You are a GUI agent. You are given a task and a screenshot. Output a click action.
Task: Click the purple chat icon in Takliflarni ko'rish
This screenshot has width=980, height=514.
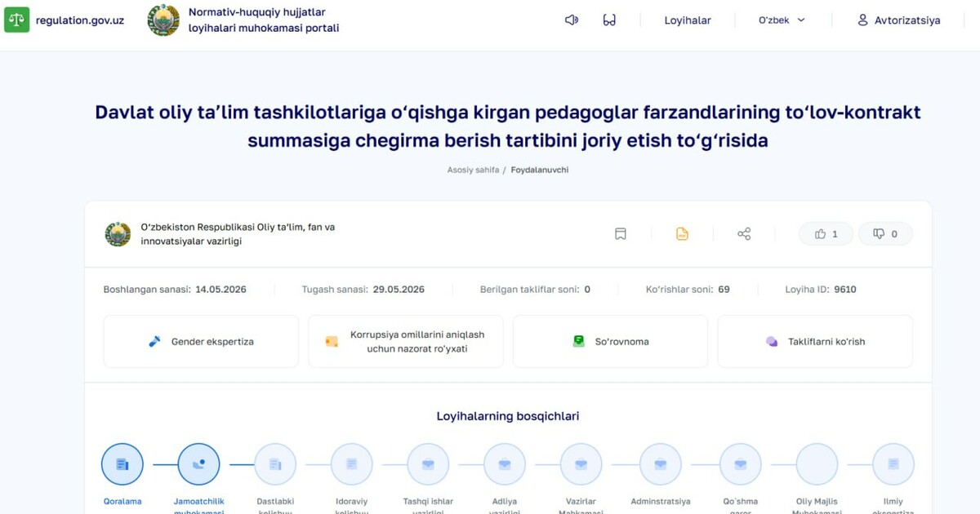pyautogui.click(x=772, y=342)
